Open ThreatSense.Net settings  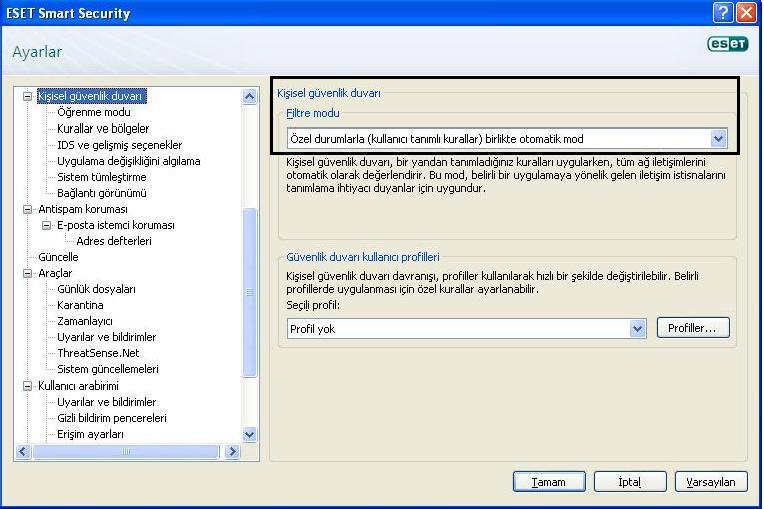pyautogui.click(x=98, y=353)
